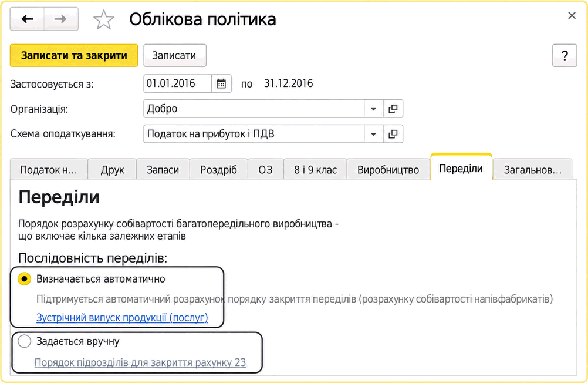
Task: Open the Схема оподаткування record via open icon
Action: tap(393, 134)
